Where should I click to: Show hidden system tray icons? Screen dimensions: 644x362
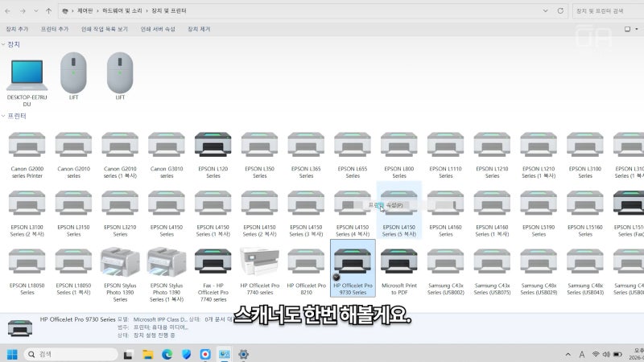point(568,354)
